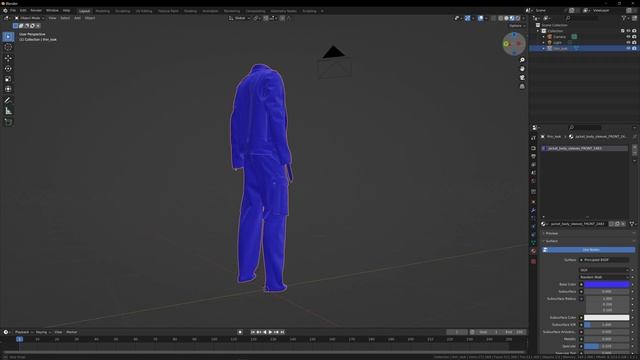
Task: Select the Scale tool
Action: coord(8,79)
